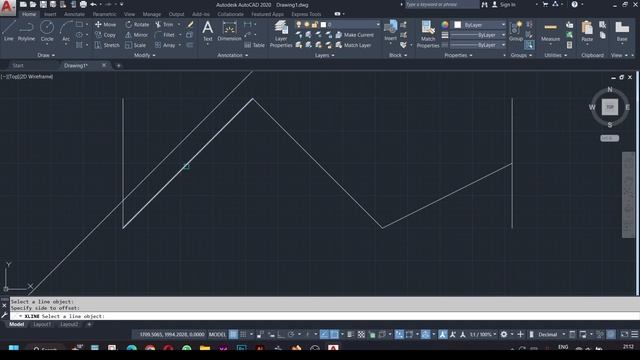Click the object color wheel icon
Image resolution: width=640 pixels, height=360 pixels.
(x=445, y=25)
